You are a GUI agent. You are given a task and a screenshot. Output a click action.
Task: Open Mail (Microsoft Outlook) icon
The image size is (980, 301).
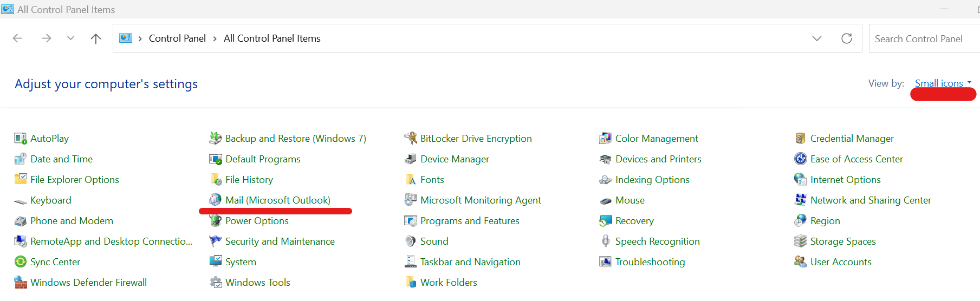(216, 200)
